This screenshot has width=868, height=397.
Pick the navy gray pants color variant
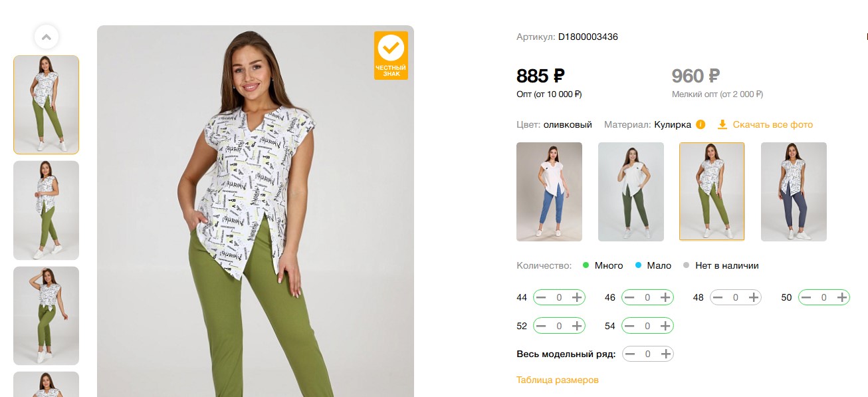point(794,192)
